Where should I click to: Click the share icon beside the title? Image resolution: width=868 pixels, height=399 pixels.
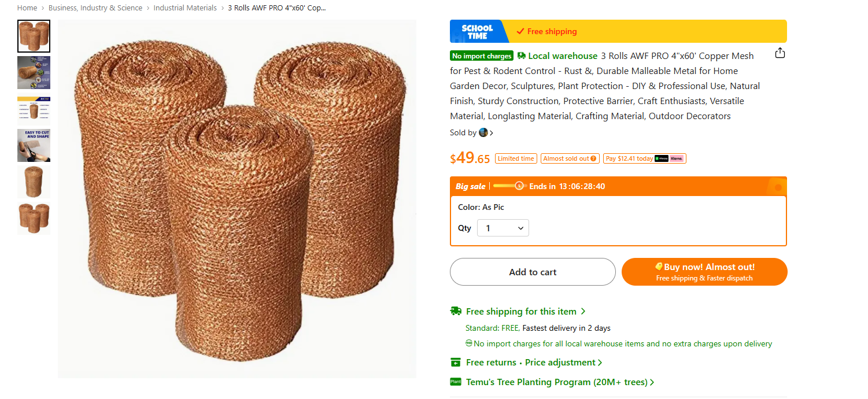[780, 53]
